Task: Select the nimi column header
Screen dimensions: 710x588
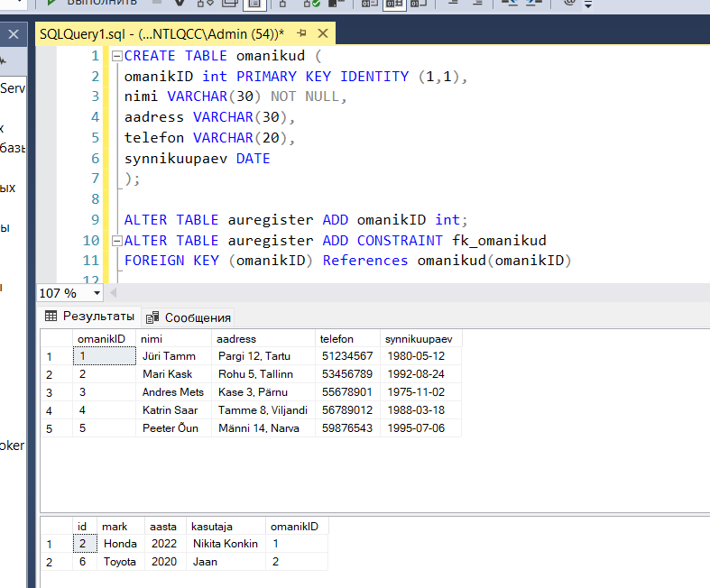Action: [x=173, y=338]
